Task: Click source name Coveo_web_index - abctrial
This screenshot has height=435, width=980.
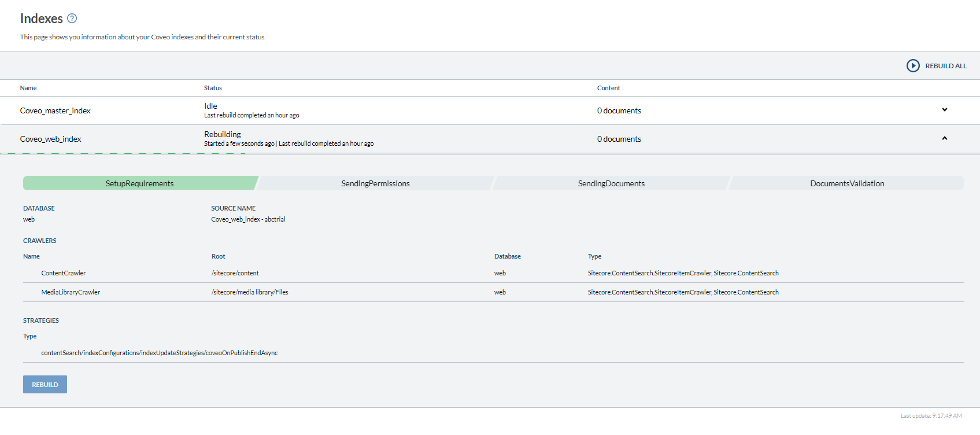Action: pyautogui.click(x=249, y=219)
